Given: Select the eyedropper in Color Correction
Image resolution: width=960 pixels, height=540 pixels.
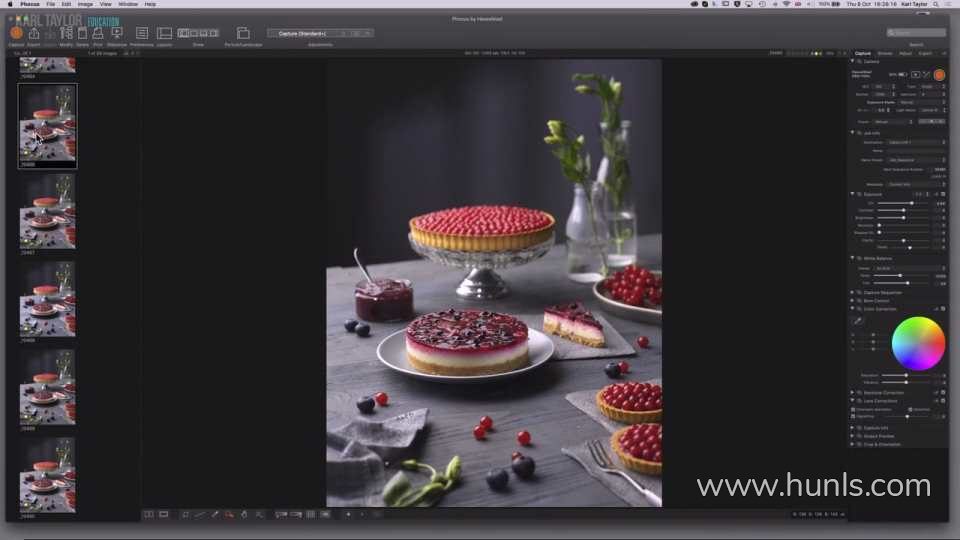Looking at the screenshot, I should click(858, 320).
